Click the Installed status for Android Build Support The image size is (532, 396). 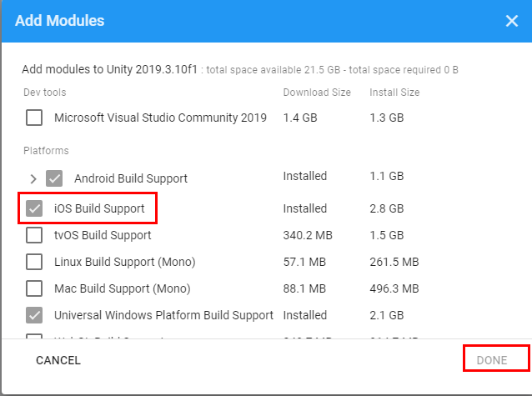click(305, 177)
